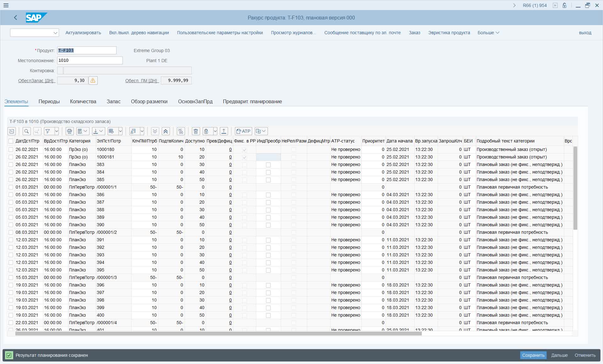Open the Views preview icon menu

click(83, 131)
